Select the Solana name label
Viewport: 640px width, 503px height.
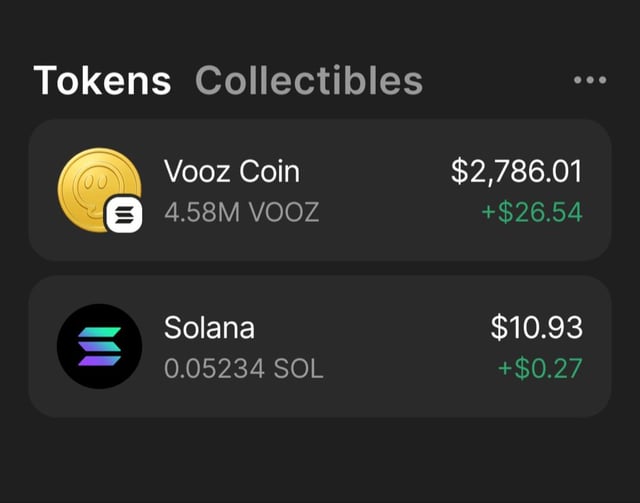[x=209, y=327]
